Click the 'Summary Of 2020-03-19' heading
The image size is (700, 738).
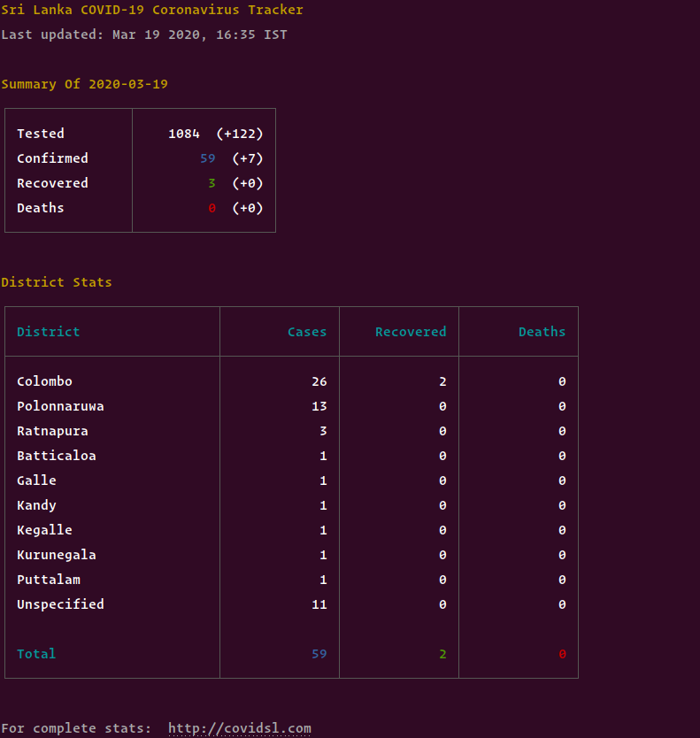pyautogui.click(x=84, y=84)
